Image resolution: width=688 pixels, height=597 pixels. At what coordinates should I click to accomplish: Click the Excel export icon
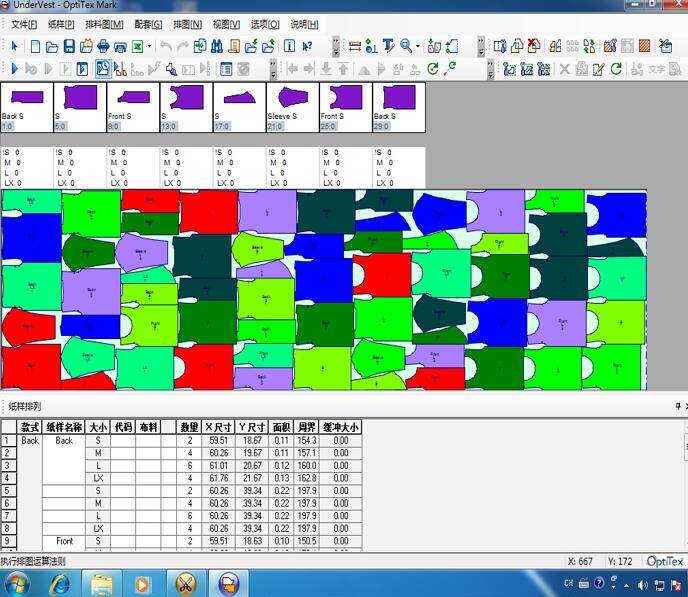click(x=138, y=46)
